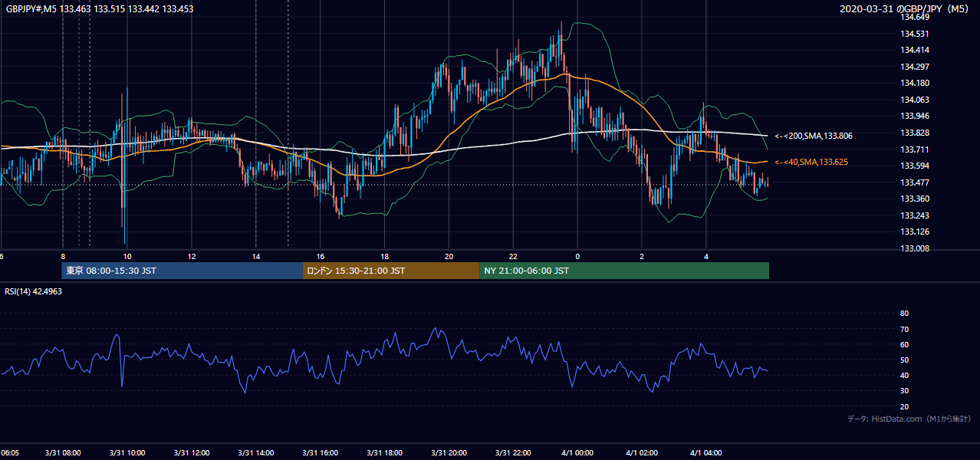Click RSI scale level 40

coord(904,375)
